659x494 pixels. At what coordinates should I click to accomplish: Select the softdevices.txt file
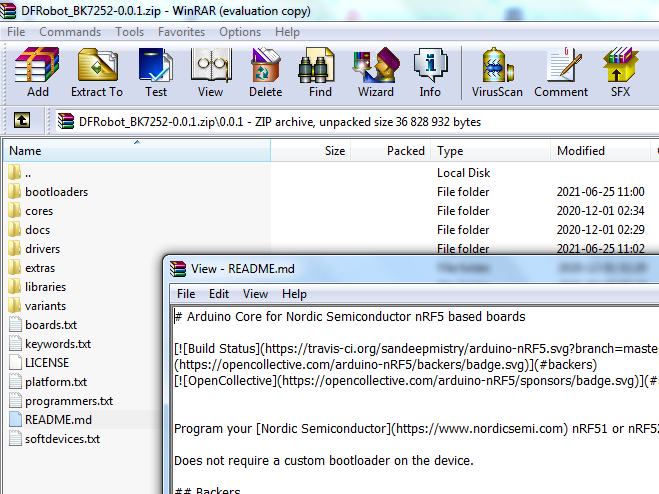click(x=55, y=439)
